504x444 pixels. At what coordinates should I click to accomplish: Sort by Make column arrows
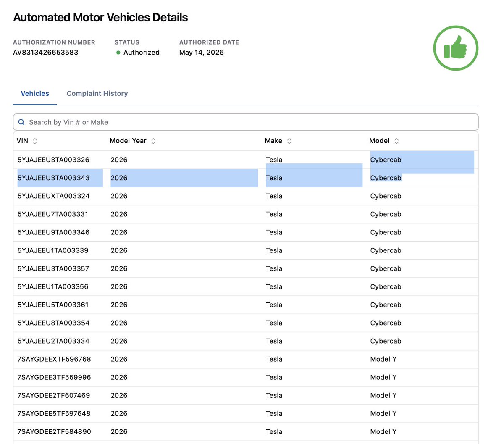pyautogui.click(x=289, y=141)
